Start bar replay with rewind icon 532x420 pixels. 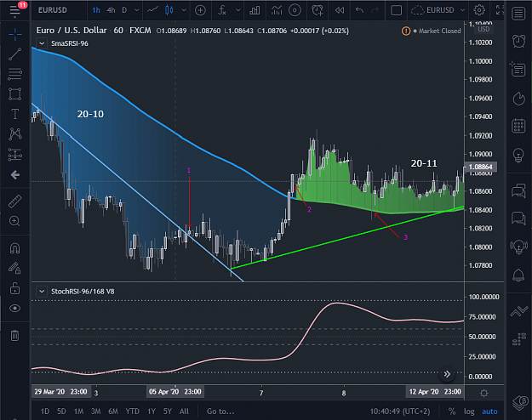click(x=340, y=10)
